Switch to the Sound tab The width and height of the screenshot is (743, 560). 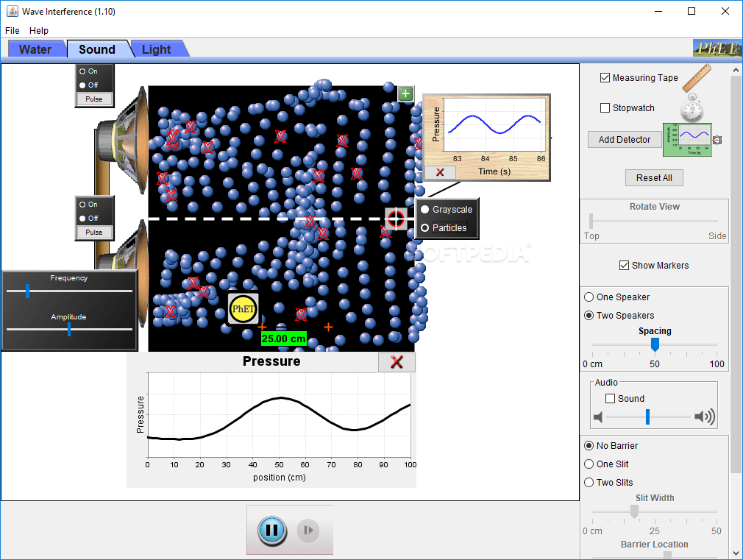click(x=96, y=49)
